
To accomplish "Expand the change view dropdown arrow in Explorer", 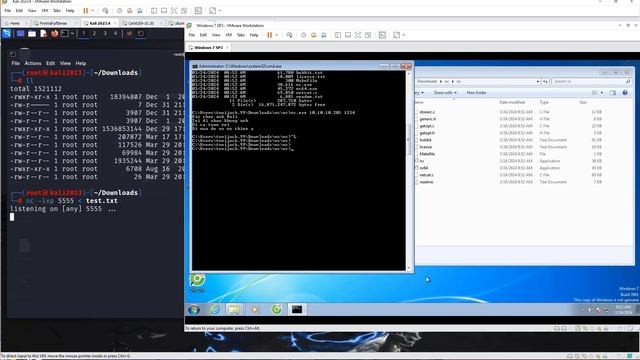I will click(602, 93).
